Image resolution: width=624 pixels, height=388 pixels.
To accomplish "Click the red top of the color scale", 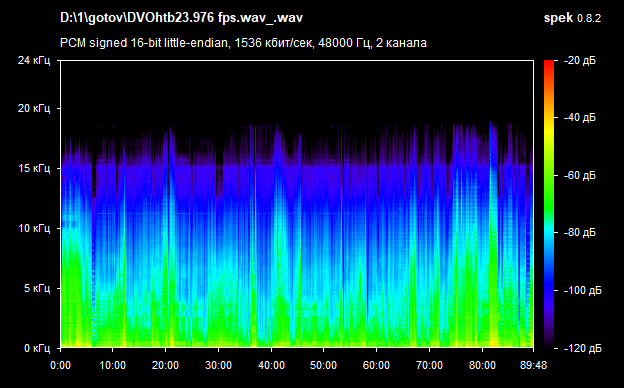I will tap(549, 64).
